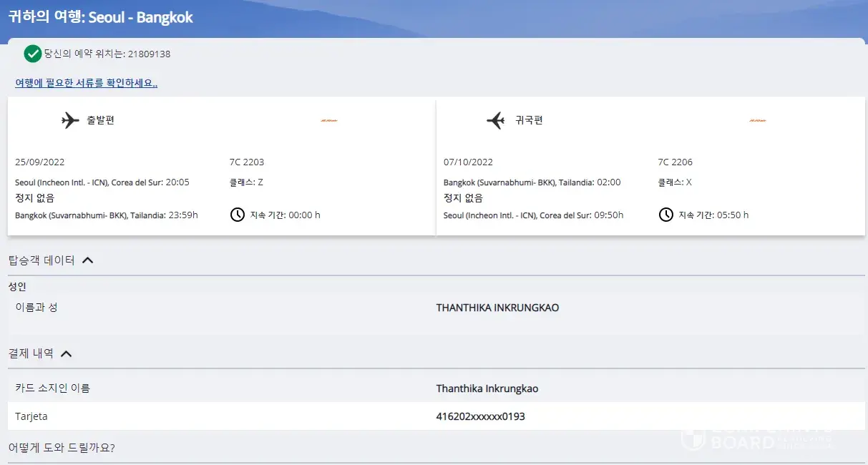
Task: Click the 클래스: Z text
Action: (x=246, y=182)
